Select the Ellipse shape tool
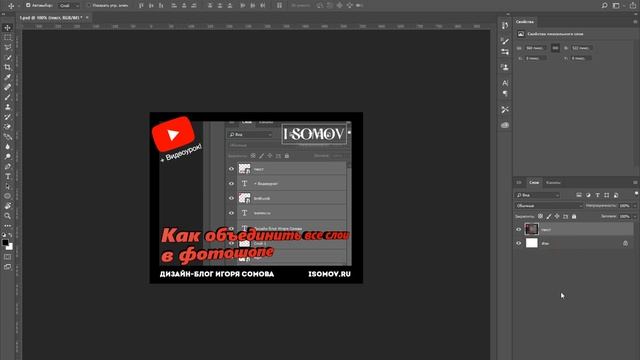 coord(7,196)
